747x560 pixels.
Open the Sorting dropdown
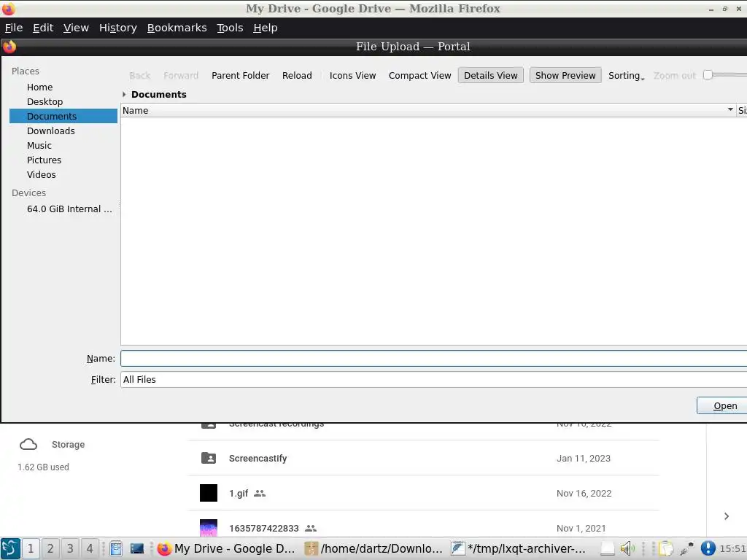coord(626,75)
